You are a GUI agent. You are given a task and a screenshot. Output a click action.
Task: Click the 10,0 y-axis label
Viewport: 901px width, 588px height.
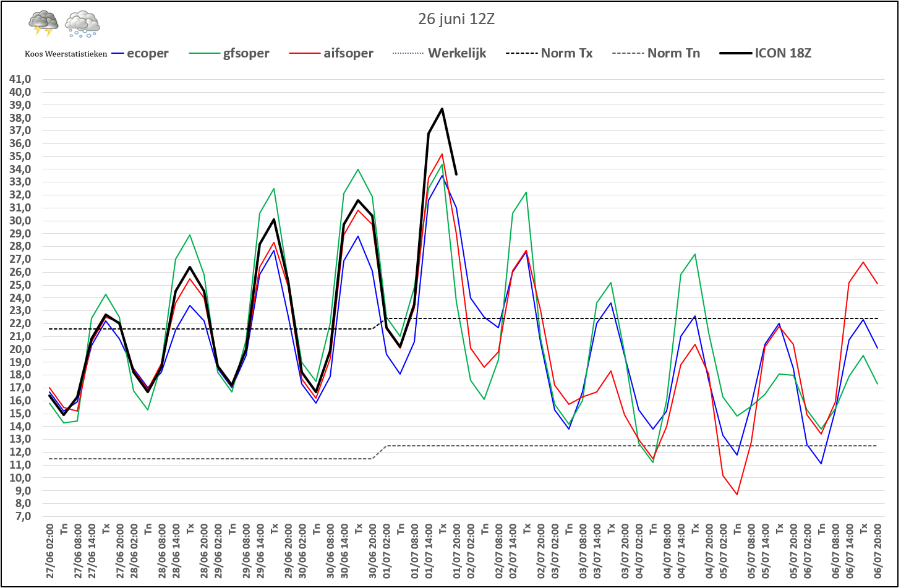pos(20,478)
